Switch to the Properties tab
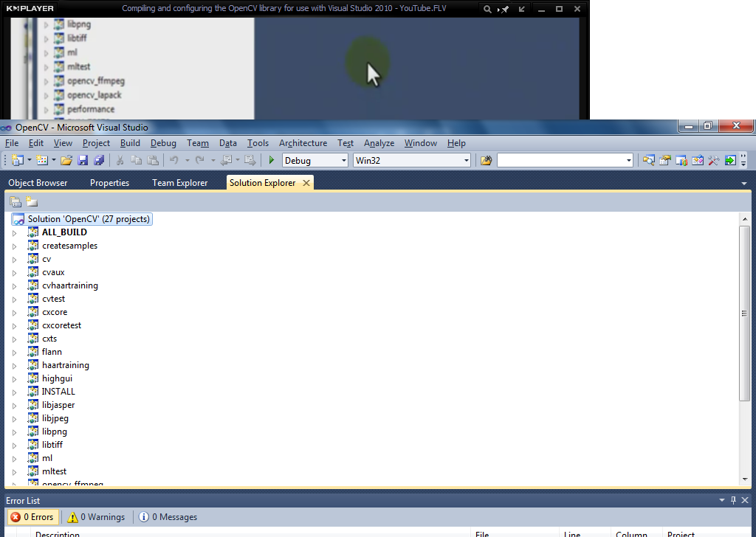 (x=109, y=183)
